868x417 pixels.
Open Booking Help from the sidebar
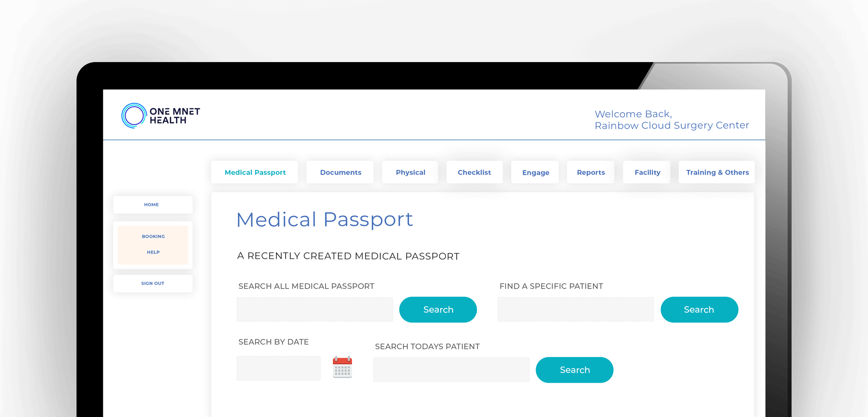[153, 244]
